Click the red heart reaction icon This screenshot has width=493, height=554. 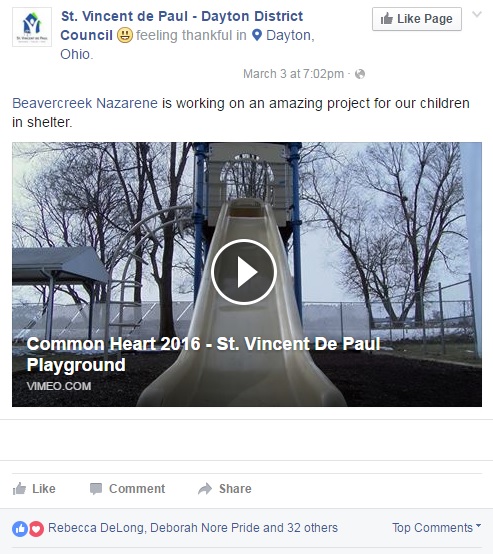click(x=36, y=529)
